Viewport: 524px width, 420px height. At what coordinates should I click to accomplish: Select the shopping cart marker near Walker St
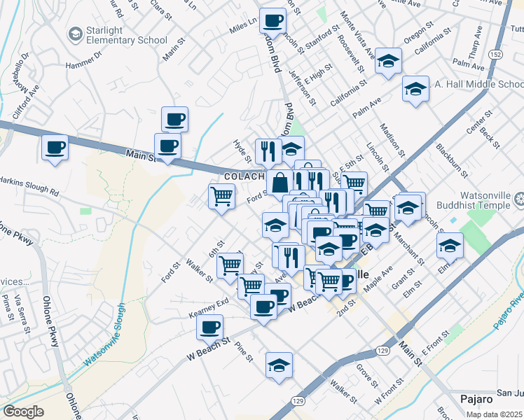coord(229,266)
